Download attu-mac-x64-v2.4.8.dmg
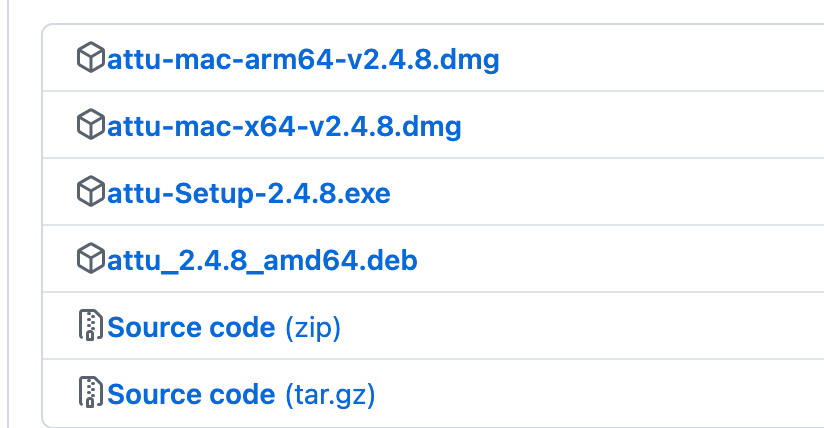This screenshot has height=428, width=824. [284, 127]
